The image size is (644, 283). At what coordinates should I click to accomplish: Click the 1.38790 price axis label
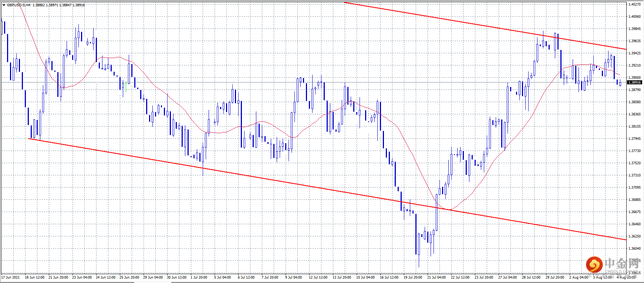[x=634, y=90]
